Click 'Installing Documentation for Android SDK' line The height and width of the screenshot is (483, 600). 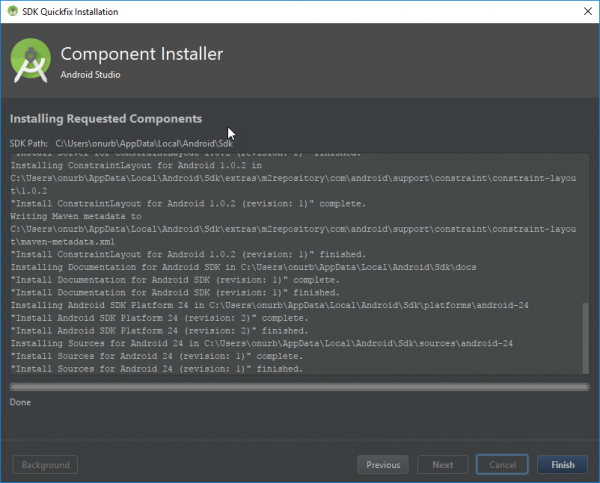pos(243,267)
